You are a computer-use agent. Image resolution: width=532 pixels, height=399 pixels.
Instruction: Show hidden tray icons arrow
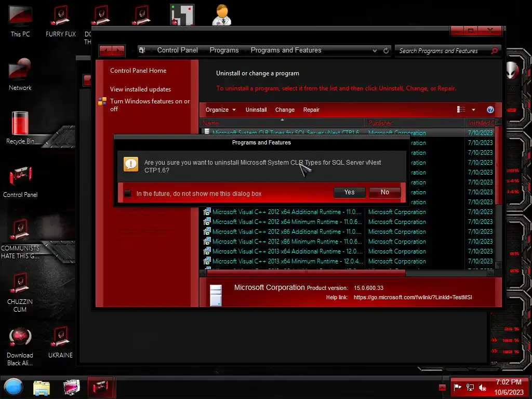(x=442, y=388)
